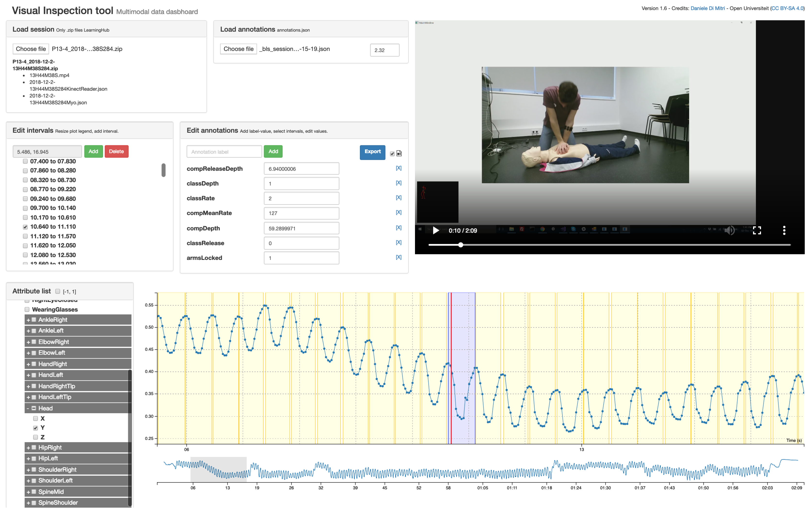Image resolution: width=812 pixels, height=512 pixels.
Task: Remove the compReleaseDepth annotation with [X]
Action: (398, 168)
